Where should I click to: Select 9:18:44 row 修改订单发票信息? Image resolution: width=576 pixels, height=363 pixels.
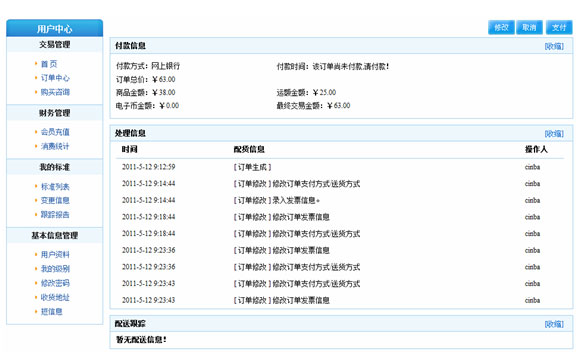point(281,217)
